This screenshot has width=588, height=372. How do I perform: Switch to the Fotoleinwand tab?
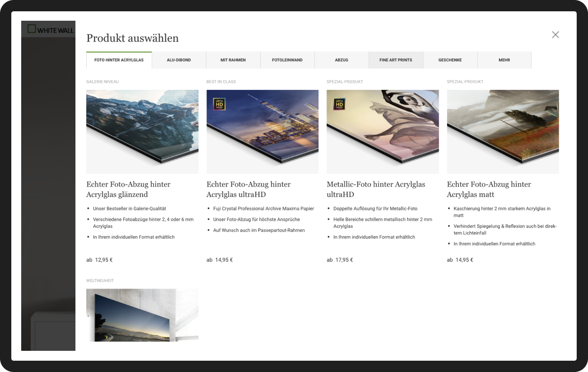click(287, 60)
